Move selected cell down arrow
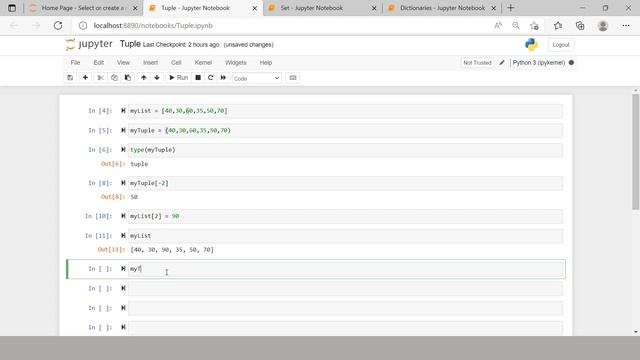This screenshot has height=360, width=640. click(157, 78)
